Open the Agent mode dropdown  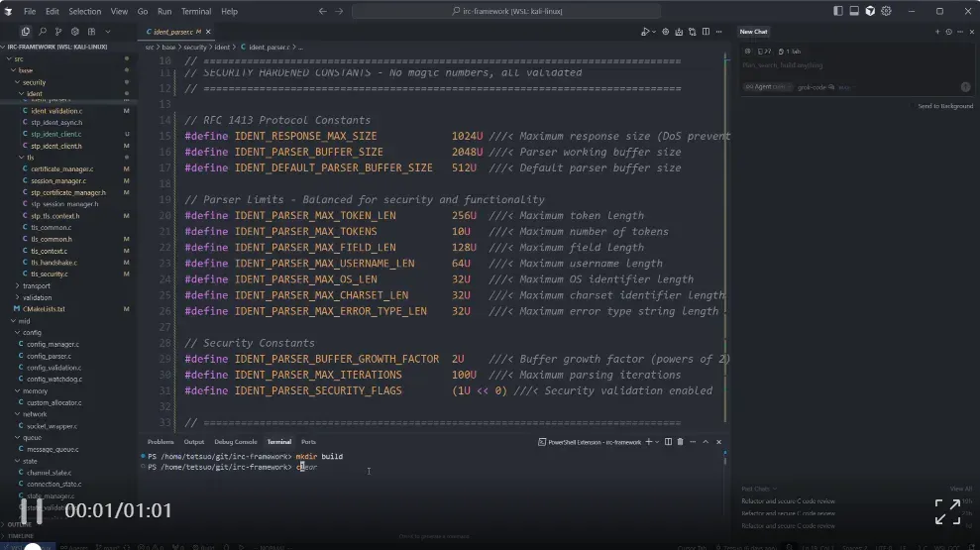767,87
